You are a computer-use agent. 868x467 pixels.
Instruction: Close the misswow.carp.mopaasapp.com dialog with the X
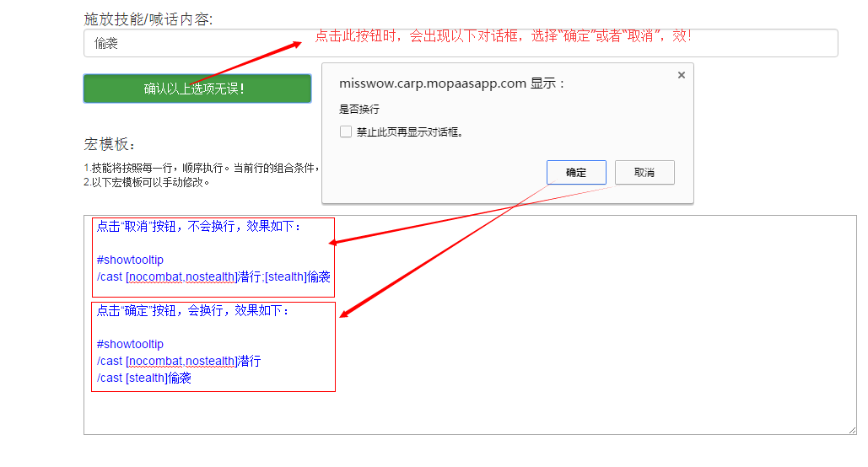click(682, 75)
